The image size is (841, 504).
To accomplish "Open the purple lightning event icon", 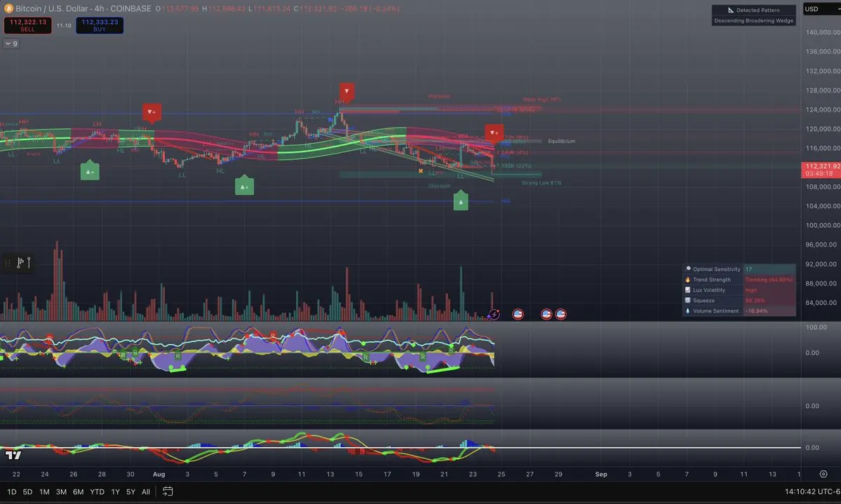I will (494, 314).
